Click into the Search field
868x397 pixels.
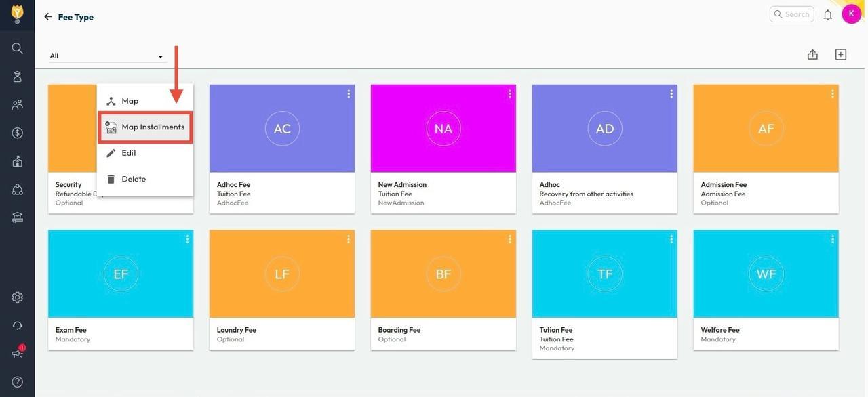(797, 14)
